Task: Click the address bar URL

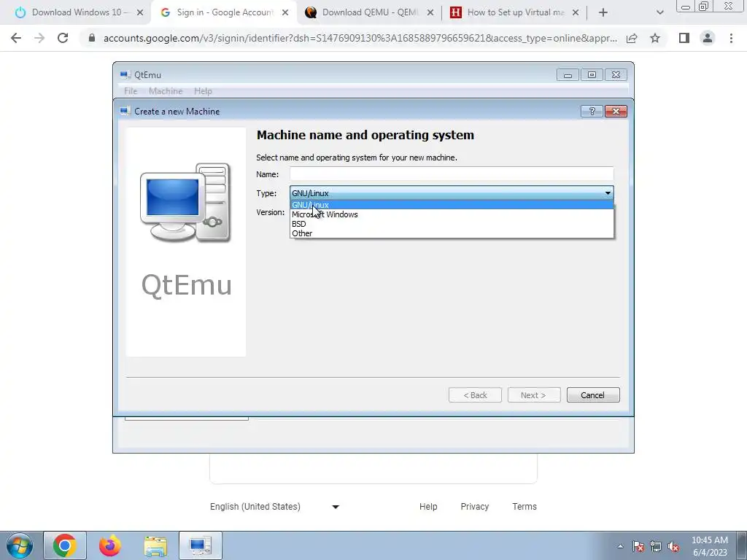Action: [360, 38]
